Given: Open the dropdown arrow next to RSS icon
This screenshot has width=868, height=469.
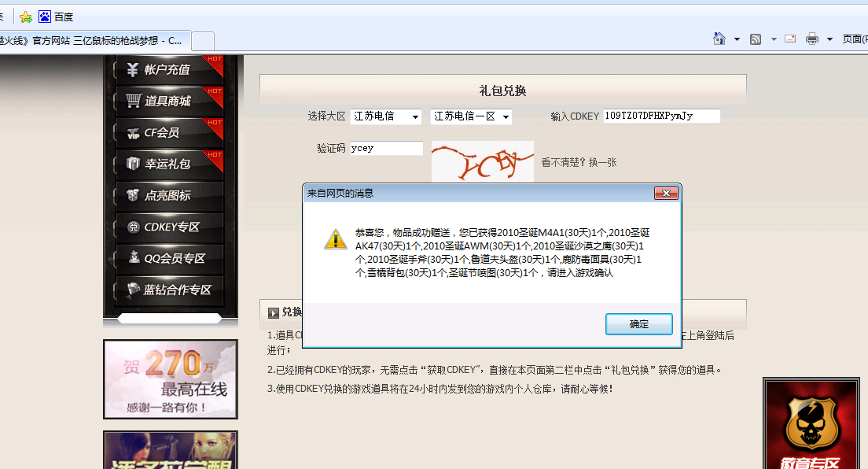Looking at the screenshot, I should pos(774,39).
